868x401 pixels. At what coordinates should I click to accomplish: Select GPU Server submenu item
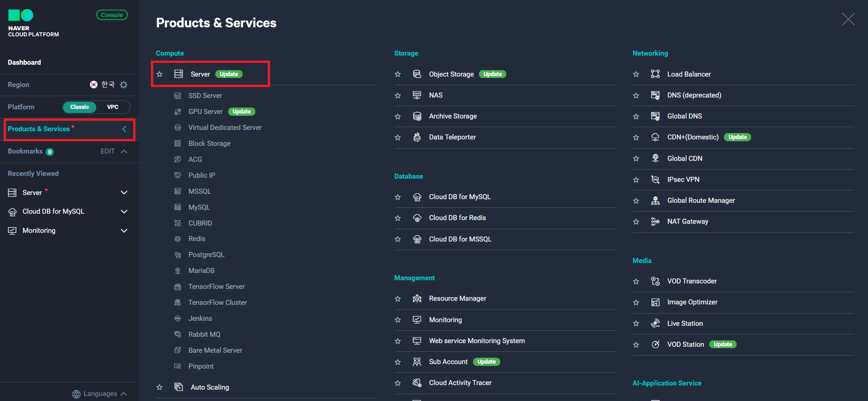coord(206,112)
